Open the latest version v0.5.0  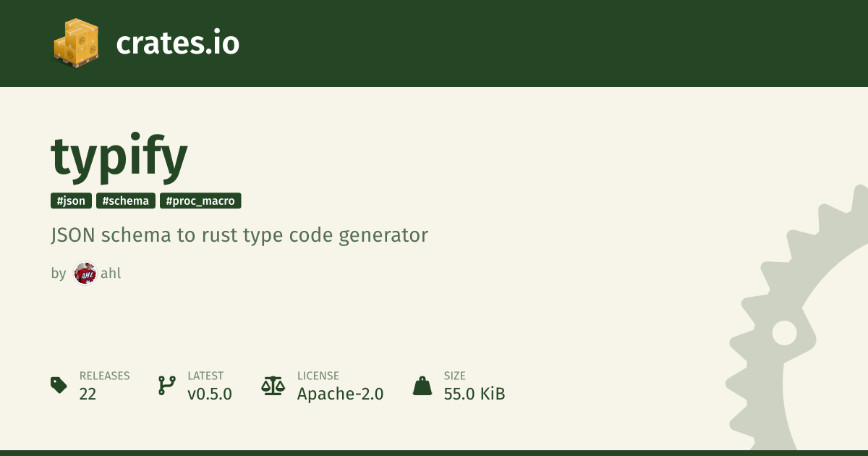coord(209,394)
